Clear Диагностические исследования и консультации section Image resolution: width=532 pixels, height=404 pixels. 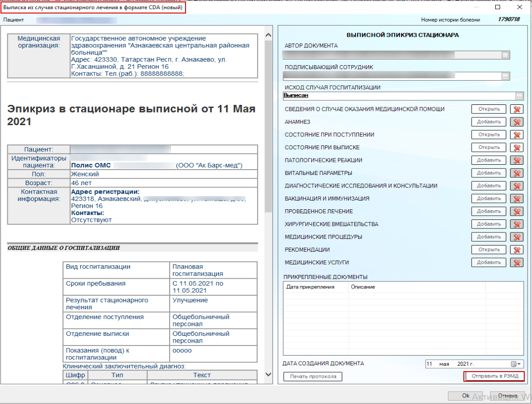pos(517,186)
